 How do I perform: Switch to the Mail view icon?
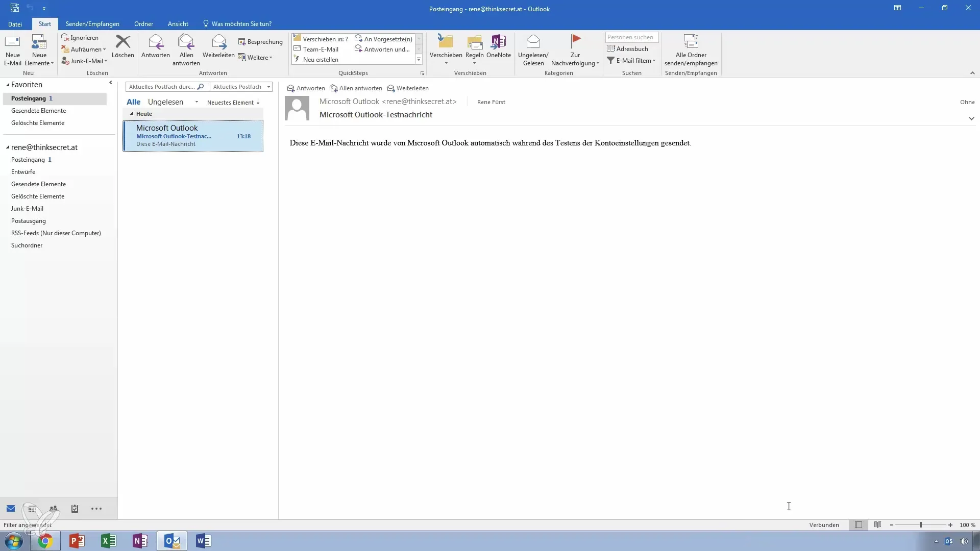click(11, 509)
